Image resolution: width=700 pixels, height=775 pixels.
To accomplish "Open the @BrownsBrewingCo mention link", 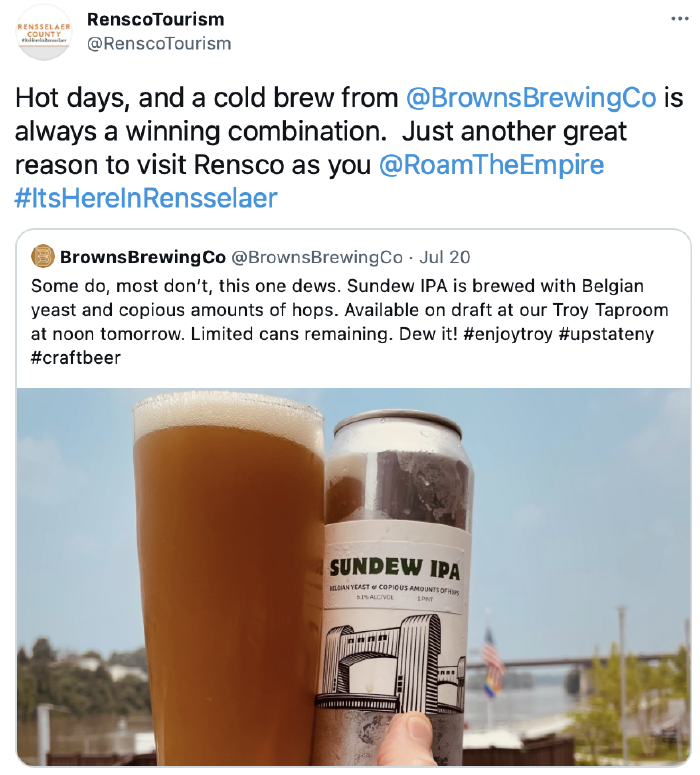I will [531, 97].
